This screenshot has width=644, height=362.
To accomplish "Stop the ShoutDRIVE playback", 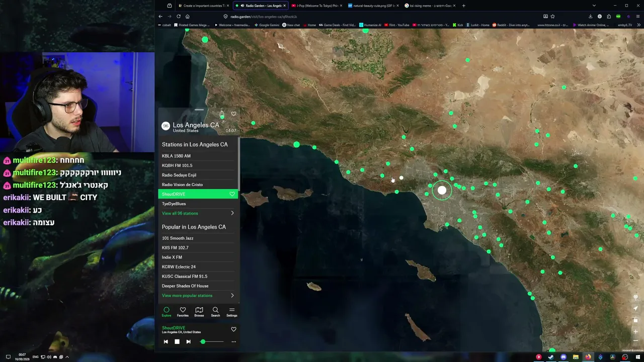I will (x=177, y=342).
